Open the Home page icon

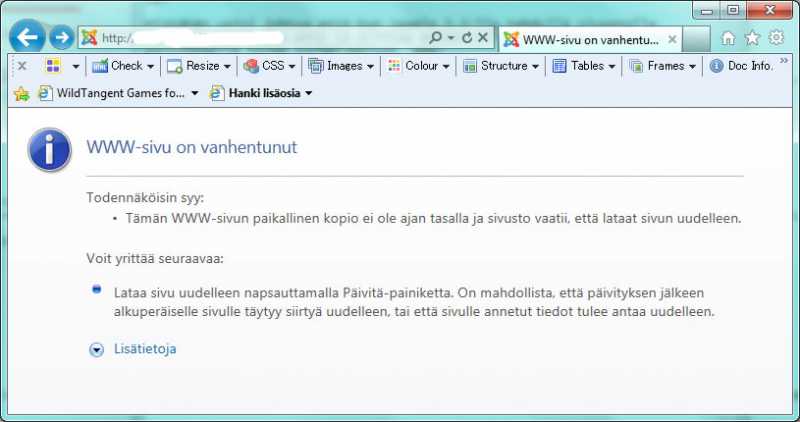coord(728,38)
